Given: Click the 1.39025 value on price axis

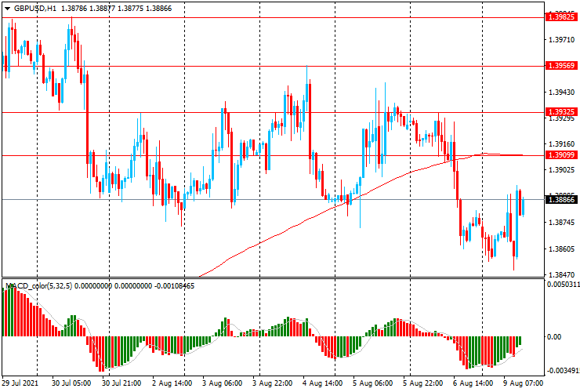Looking at the screenshot, I should tap(561, 170).
